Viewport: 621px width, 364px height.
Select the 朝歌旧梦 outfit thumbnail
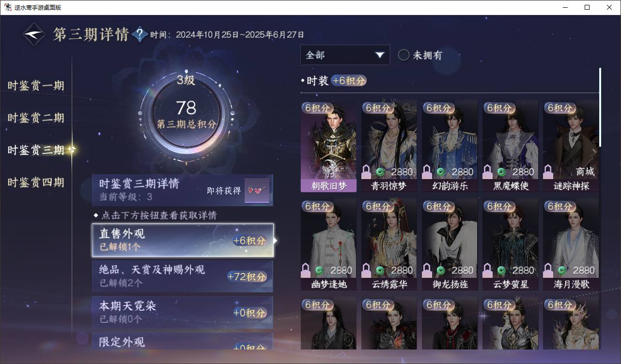click(x=328, y=146)
